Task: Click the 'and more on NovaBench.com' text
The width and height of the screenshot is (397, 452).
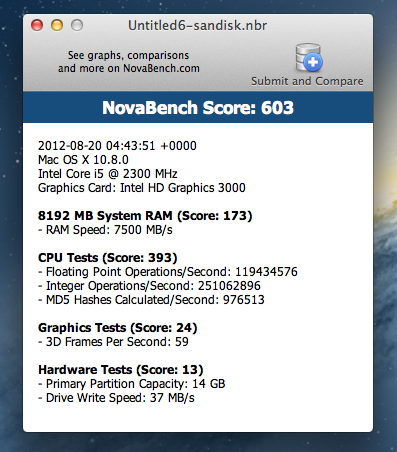Action: click(x=129, y=68)
